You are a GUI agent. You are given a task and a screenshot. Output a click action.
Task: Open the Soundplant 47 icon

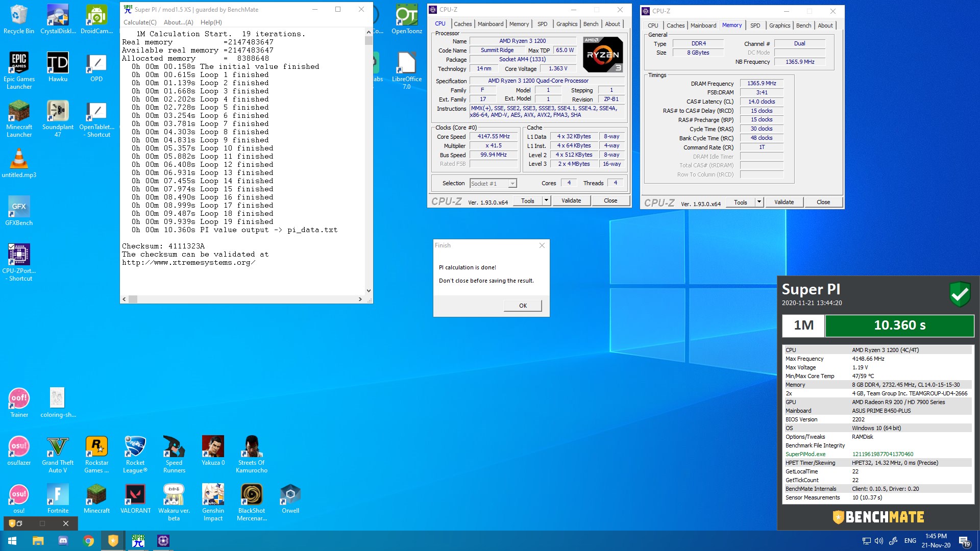[58, 118]
